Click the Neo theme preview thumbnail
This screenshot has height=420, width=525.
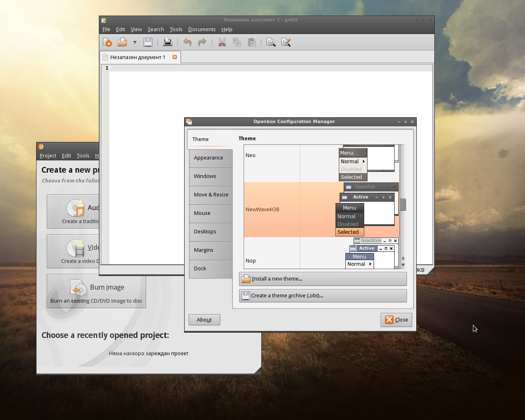(368, 163)
